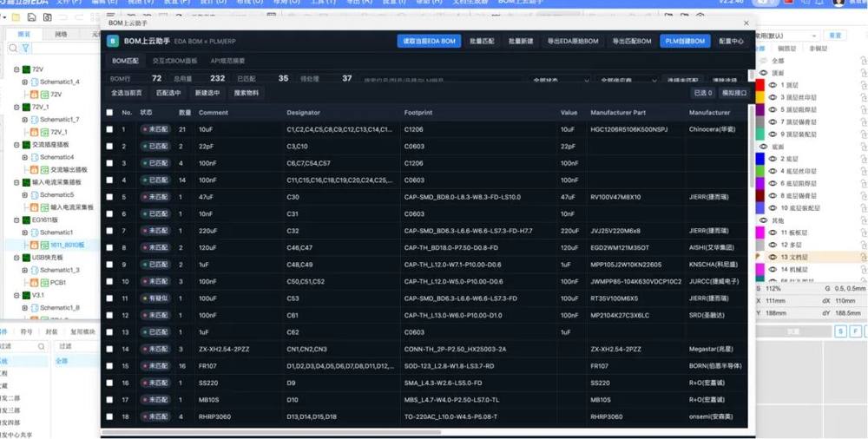Screen dimensions: 868x439
Task: Click the lock icon for 1 顶层
Action: tap(863, 85)
